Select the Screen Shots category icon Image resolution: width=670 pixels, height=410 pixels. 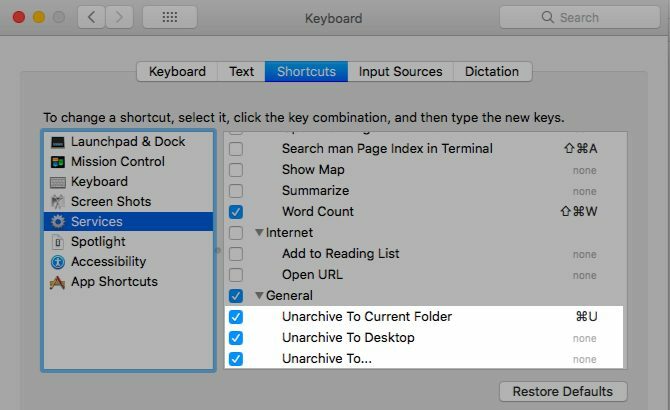(x=58, y=202)
